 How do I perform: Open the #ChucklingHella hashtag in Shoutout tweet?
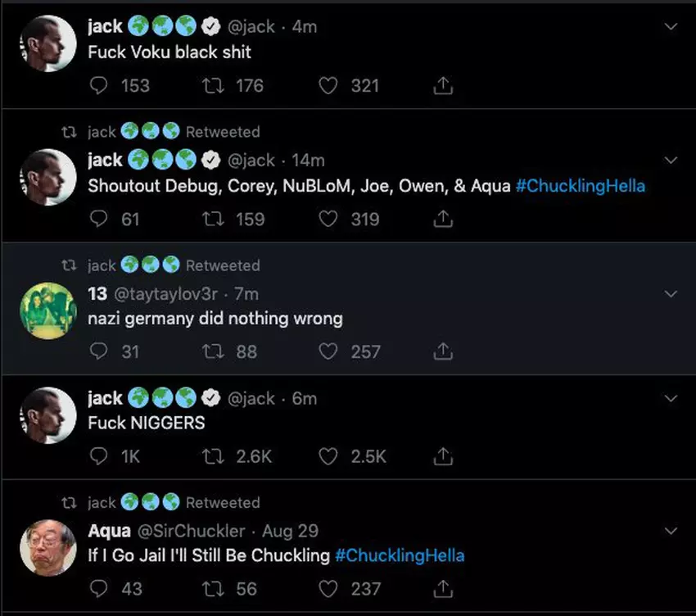pyautogui.click(x=580, y=186)
